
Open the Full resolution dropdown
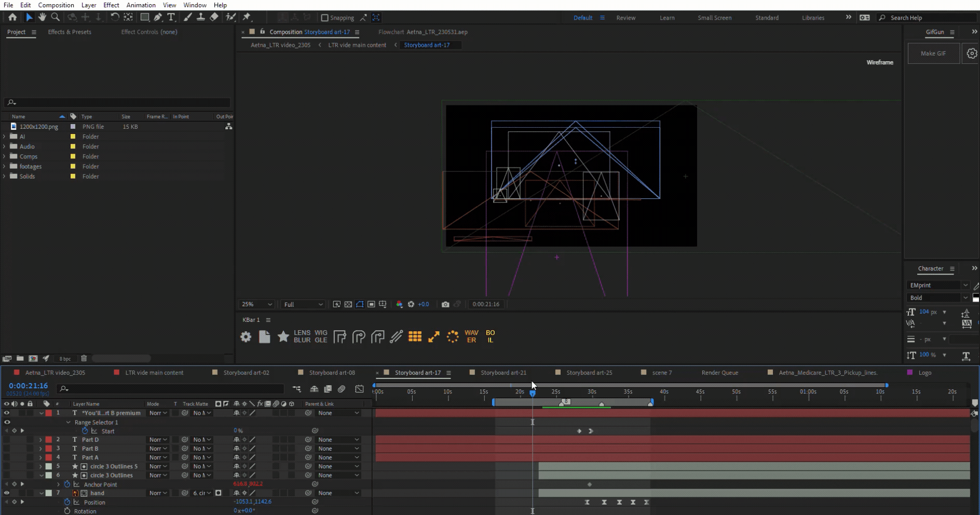(303, 304)
